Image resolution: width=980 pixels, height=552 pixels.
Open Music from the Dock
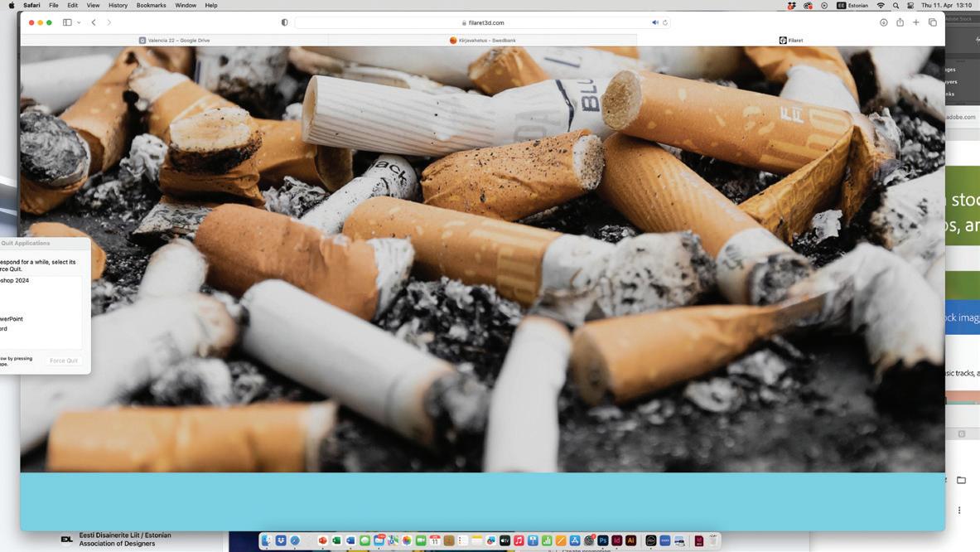click(519, 540)
